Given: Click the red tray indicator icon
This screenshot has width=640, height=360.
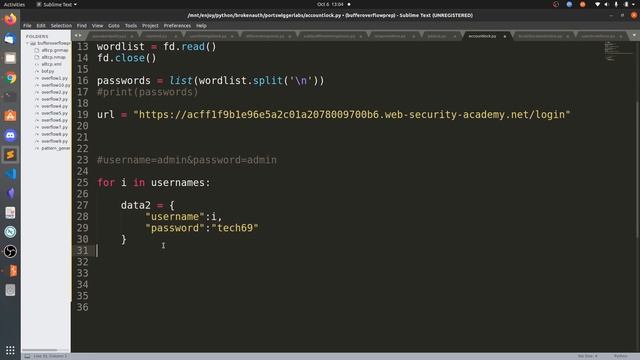Looking at the screenshot, I should (x=556, y=4).
